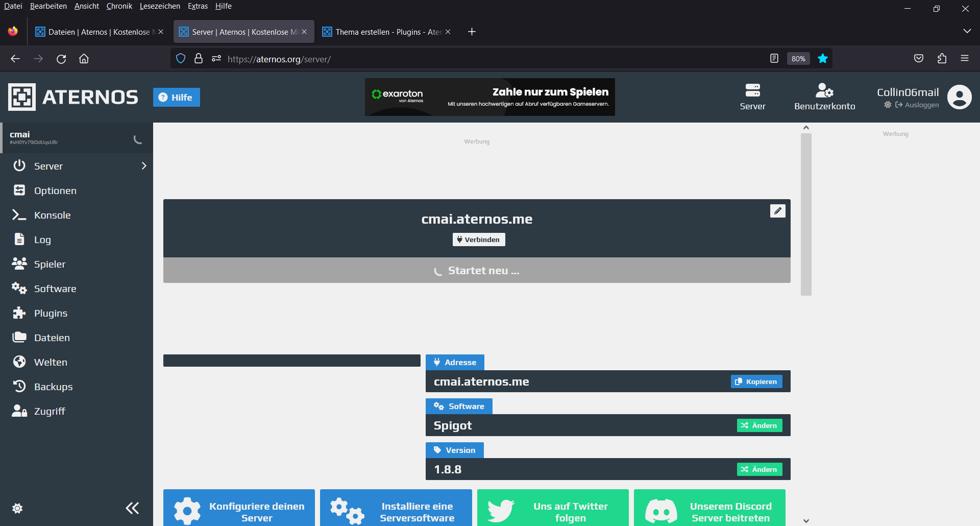Viewport: 980px width, 526px height.
Task: Click the vertical scrollbar thumb
Action: click(806, 214)
